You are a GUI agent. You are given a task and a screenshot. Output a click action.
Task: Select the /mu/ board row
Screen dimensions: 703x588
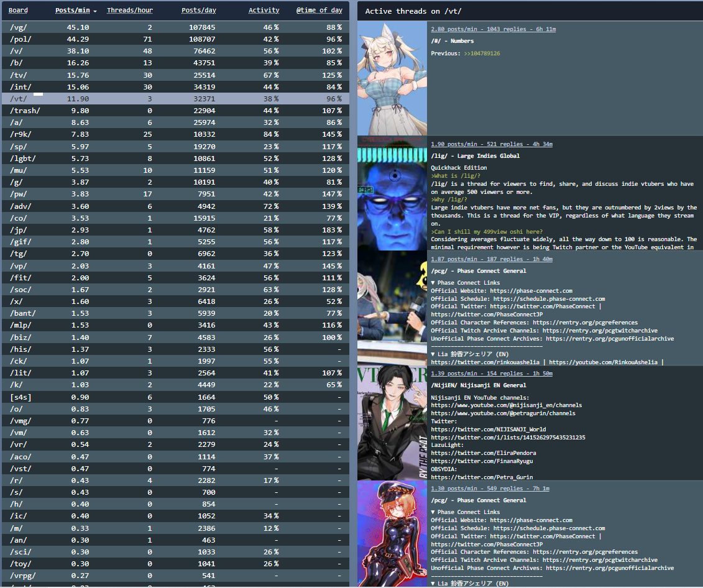point(175,170)
